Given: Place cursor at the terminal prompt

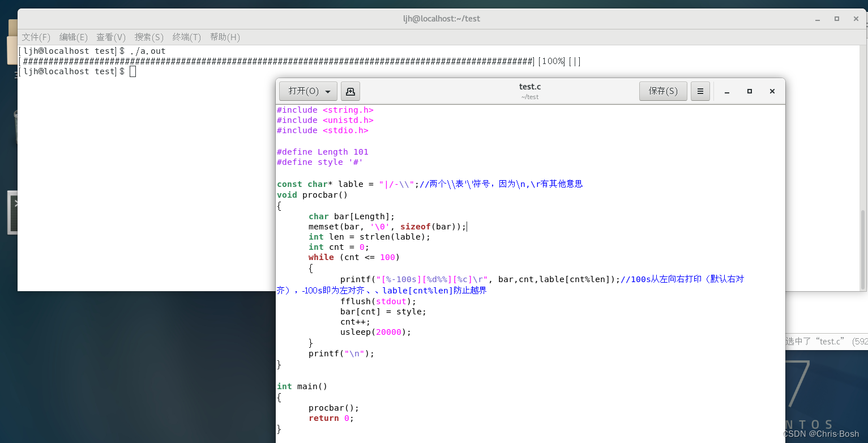Looking at the screenshot, I should [x=132, y=71].
